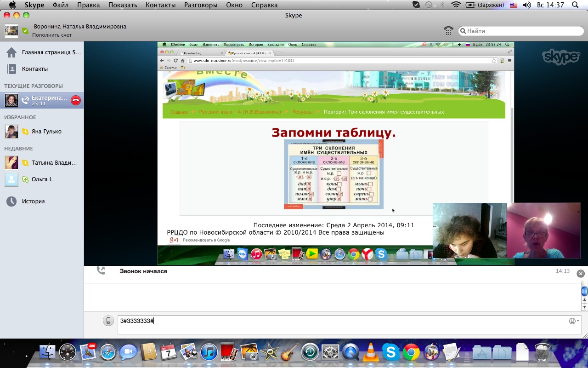Click the SMS phone icon beside message field
Image resolution: width=588 pixels, height=368 pixels.
[x=108, y=321]
